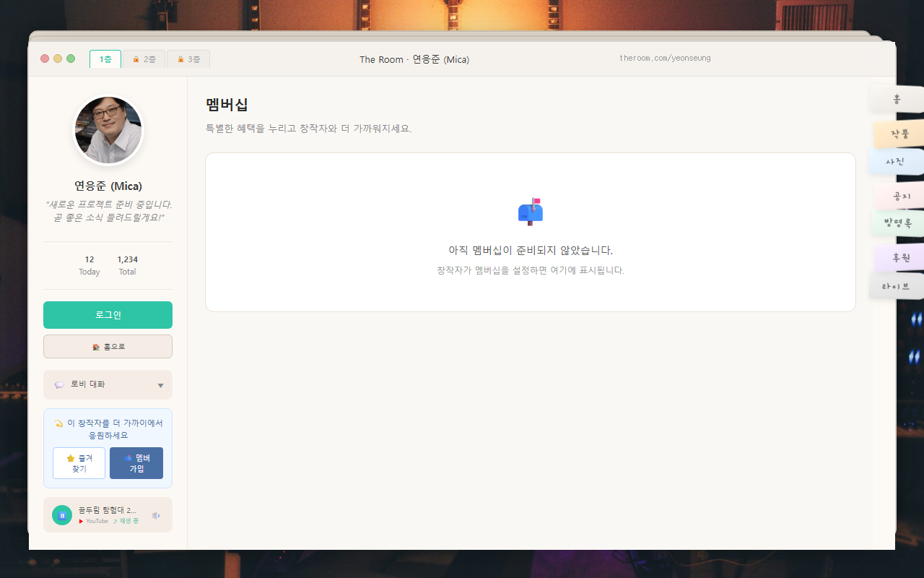Click the star icon in the 즐겨찾기 button
The height and width of the screenshot is (578, 924).
[x=71, y=458]
